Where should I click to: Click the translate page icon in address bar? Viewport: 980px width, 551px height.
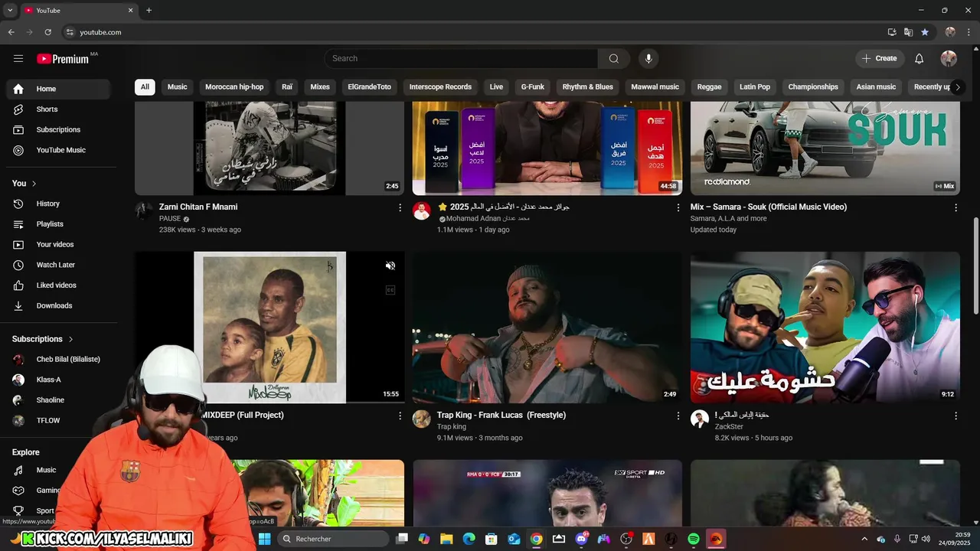pos(908,32)
